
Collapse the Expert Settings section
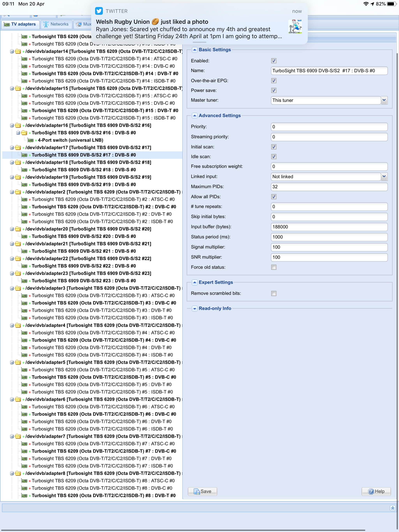(x=195, y=282)
